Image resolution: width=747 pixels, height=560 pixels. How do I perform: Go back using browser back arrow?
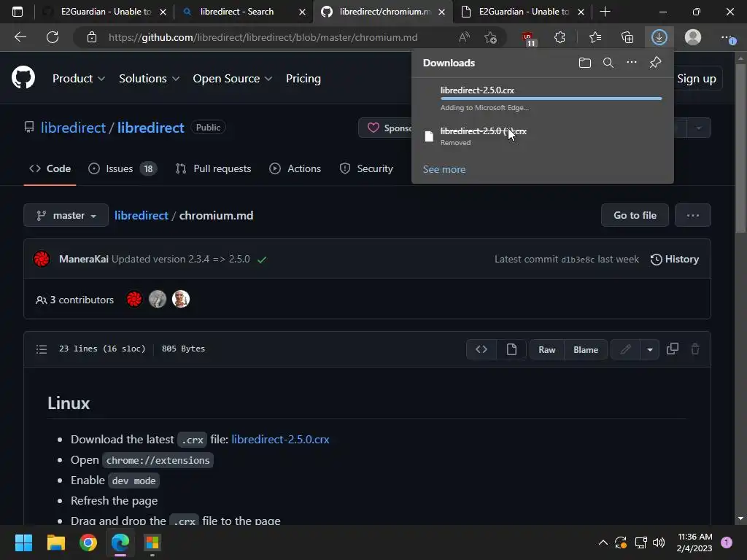coord(20,37)
